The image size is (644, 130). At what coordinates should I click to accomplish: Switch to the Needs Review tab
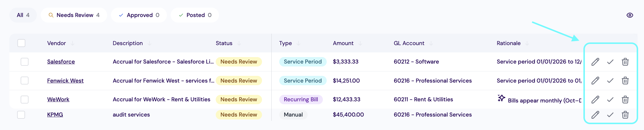pos(74,15)
